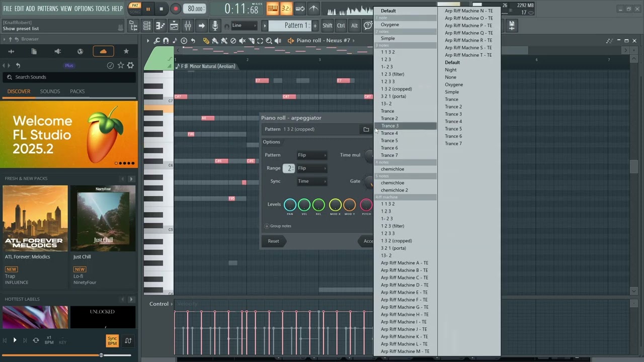Switch to the PACKS tab
The width and height of the screenshot is (644, 362).
coord(77,92)
